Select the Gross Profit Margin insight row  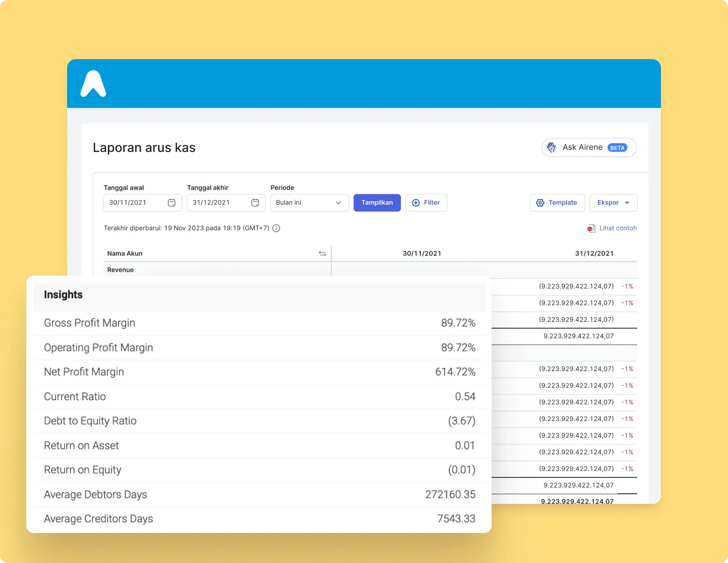[x=260, y=323]
